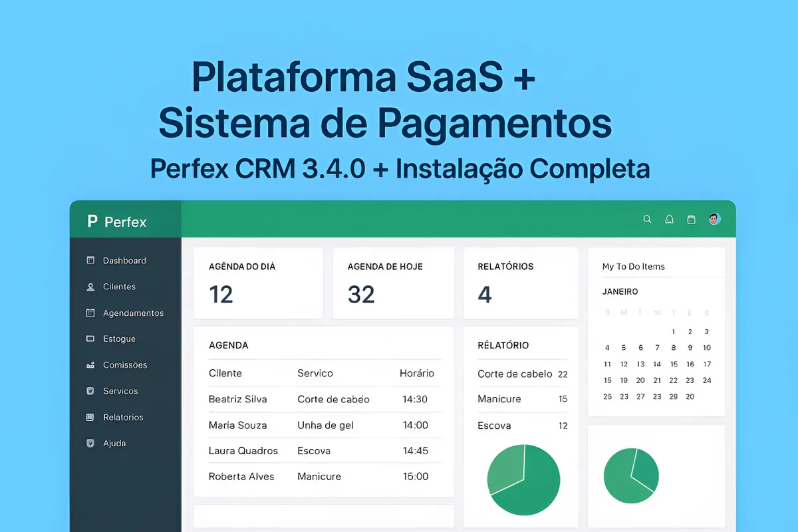Open the user profile avatar
This screenshot has height=532, width=798.
(713, 219)
